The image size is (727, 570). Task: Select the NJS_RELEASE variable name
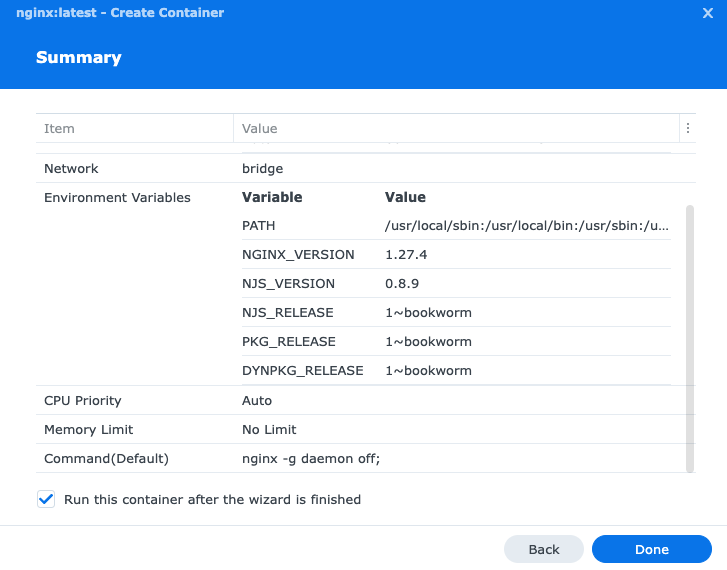pyautogui.click(x=287, y=313)
